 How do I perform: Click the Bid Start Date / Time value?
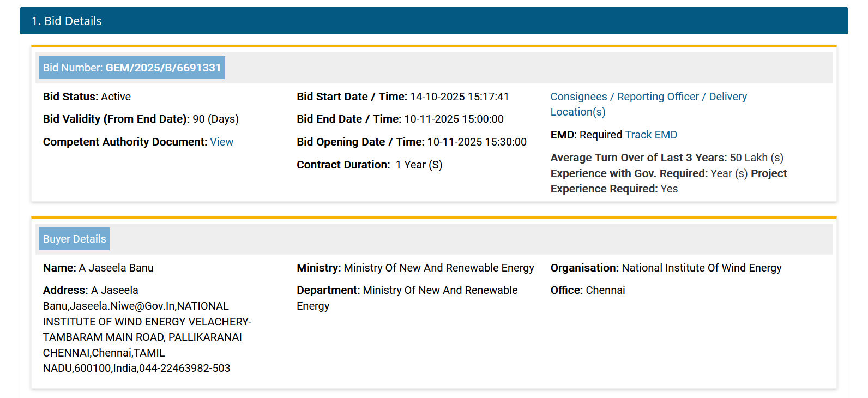[459, 97]
